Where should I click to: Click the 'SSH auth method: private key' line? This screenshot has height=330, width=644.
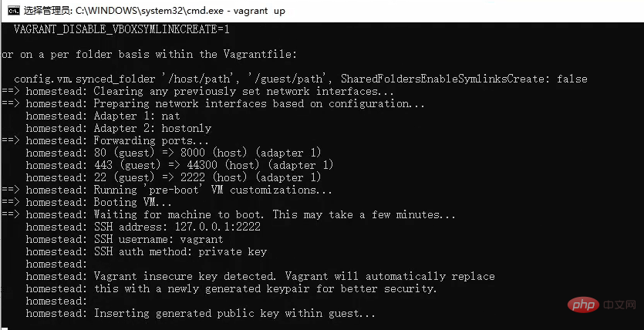pos(147,251)
